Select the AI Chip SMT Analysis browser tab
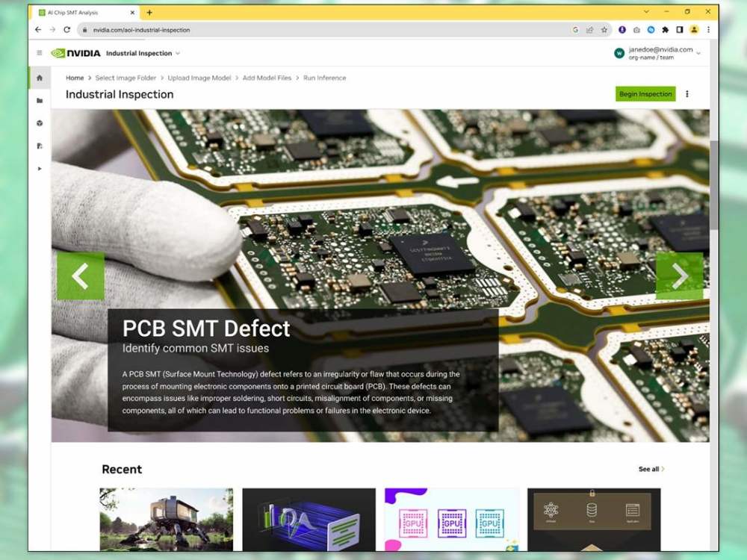747x560 pixels. pos(86,13)
